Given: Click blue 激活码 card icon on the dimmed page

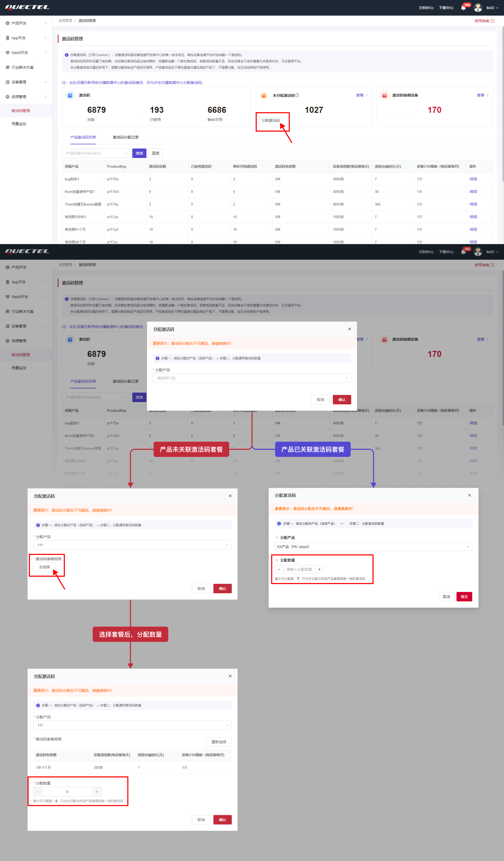Looking at the screenshot, I should [70, 340].
